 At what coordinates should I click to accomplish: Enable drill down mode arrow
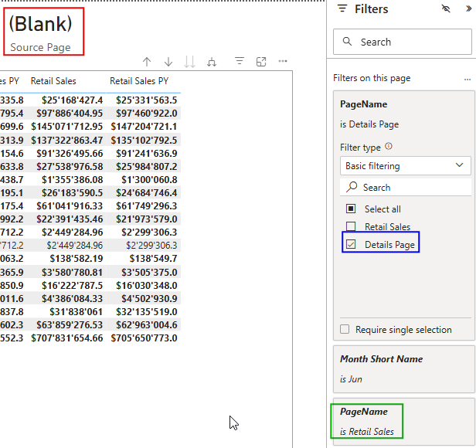[x=168, y=62]
